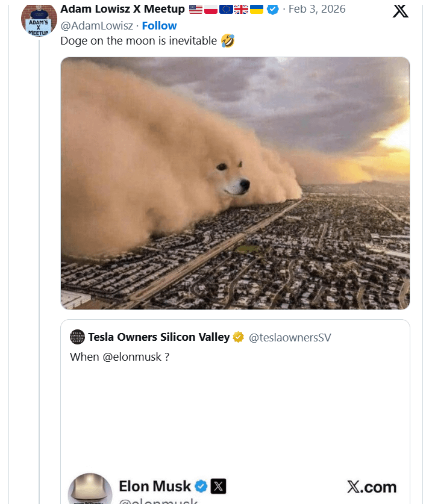Open the Elon Musk display name
This screenshot has width=432, height=504.
point(154,486)
